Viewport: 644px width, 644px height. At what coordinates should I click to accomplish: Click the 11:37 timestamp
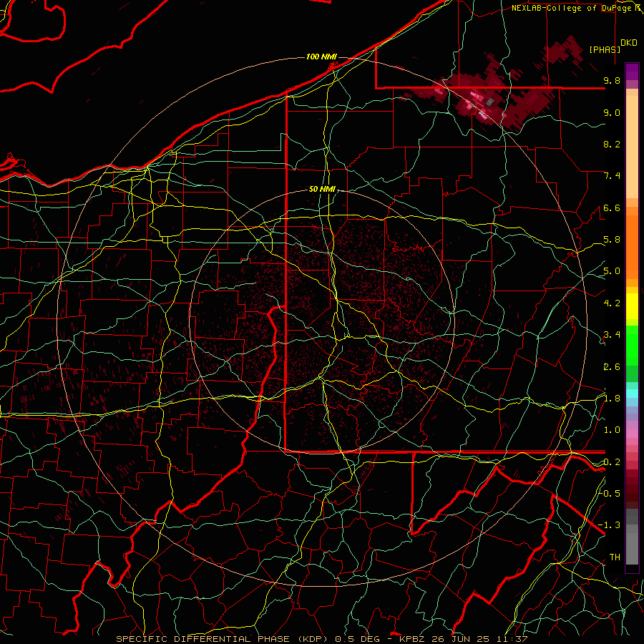511,639
